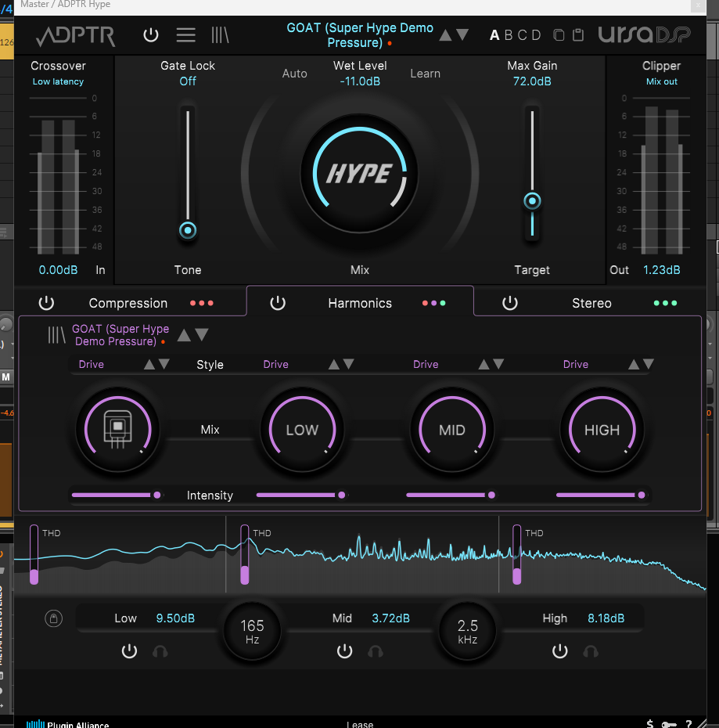719x728 pixels.
Task: Click the Target slider handle
Action: point(532,201)
